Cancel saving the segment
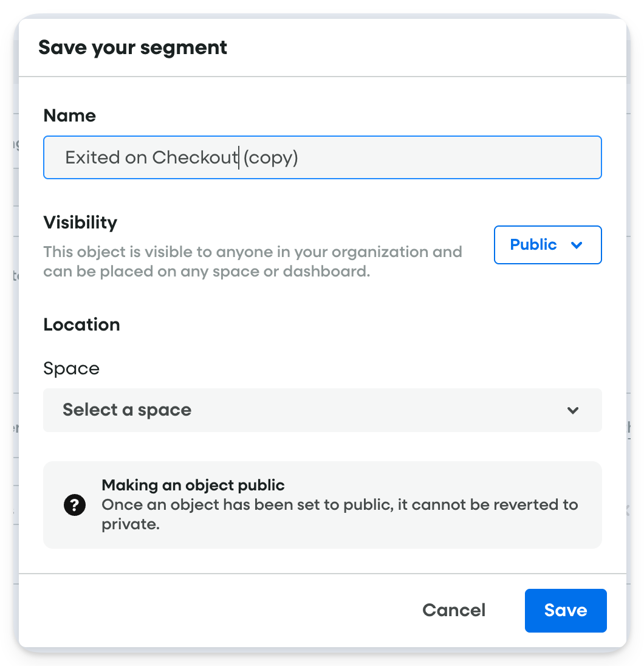 [x=454, y=610]
